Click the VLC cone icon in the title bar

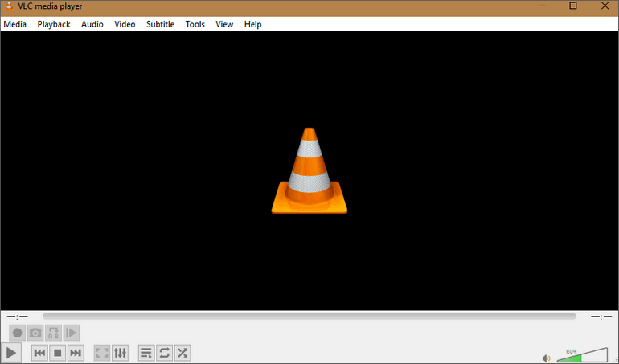point(9,6)
